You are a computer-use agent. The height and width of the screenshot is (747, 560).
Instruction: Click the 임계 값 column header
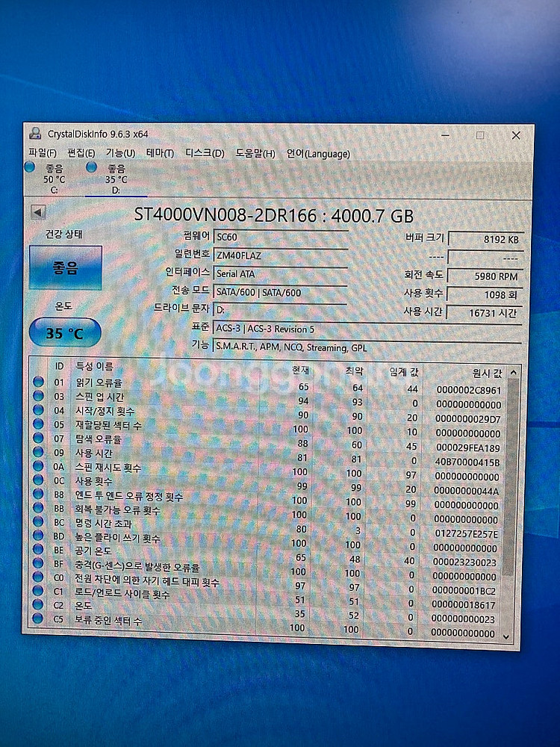tap(404, 371)
